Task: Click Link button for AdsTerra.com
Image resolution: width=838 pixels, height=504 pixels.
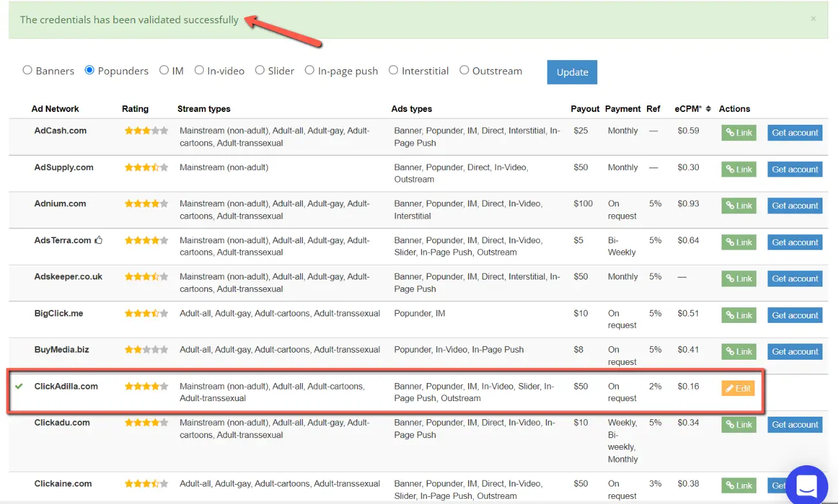Action: [x=739, y=243]
